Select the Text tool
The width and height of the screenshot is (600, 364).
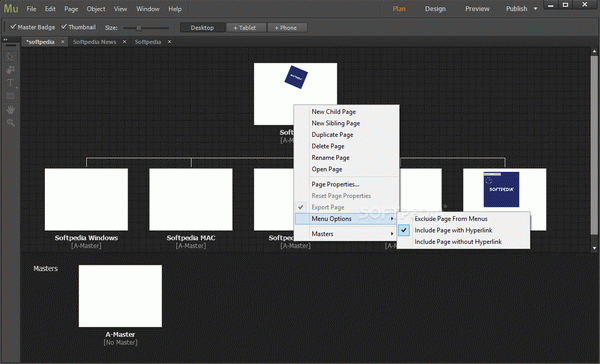click(10, 83)
